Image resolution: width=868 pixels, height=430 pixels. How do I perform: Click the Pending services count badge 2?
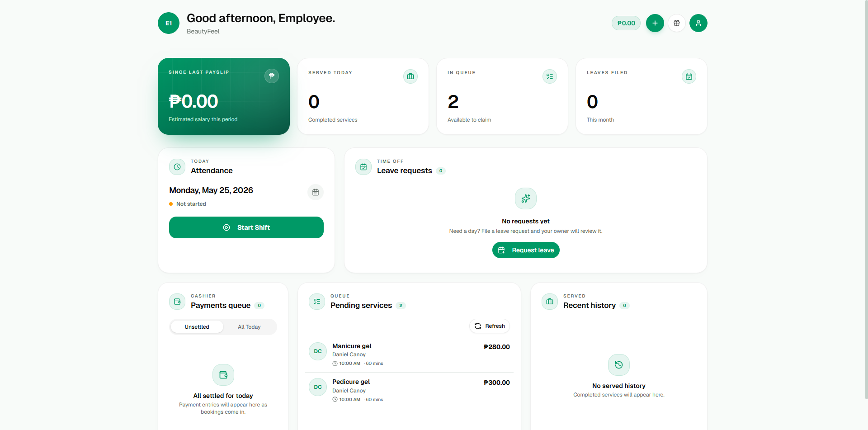[401, 306]
